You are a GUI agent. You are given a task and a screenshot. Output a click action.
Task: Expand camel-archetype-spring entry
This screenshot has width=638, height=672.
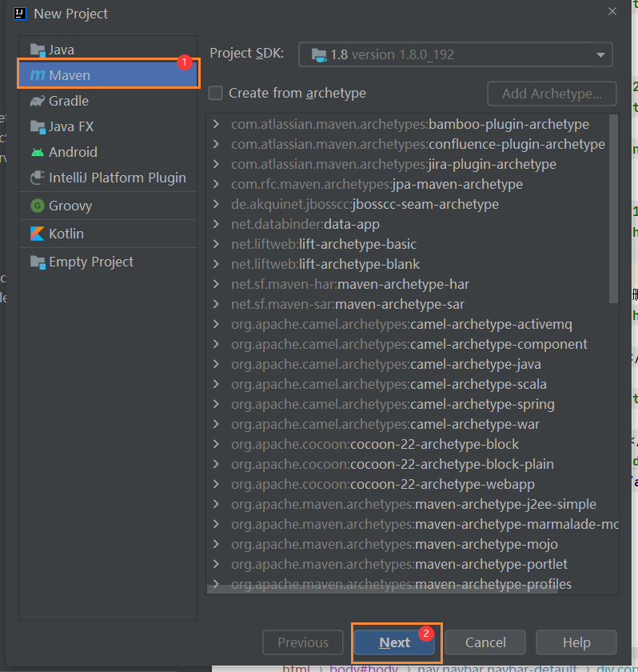click(x=216, y=404)
